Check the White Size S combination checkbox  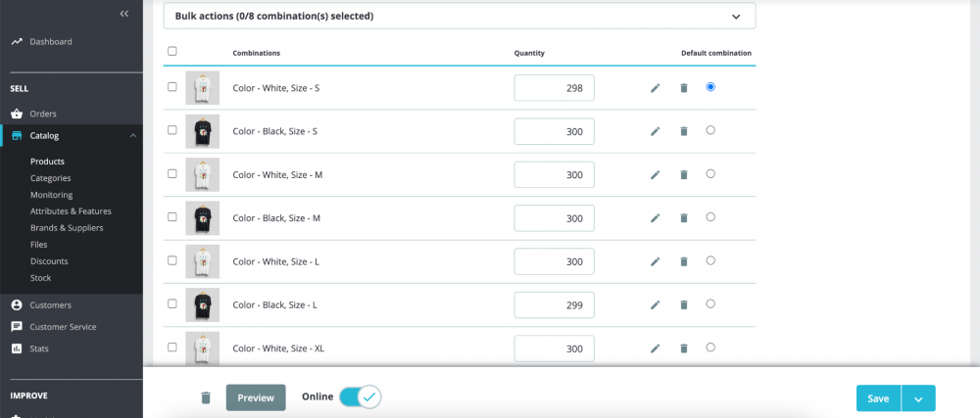click(x=172, y=87)
